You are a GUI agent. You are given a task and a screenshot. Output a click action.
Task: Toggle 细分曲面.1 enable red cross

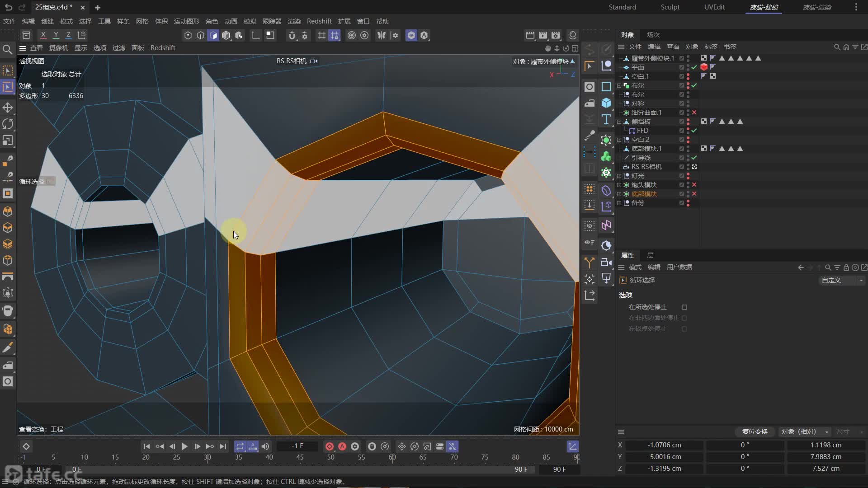pyautogui.click(x=694, y=113)
